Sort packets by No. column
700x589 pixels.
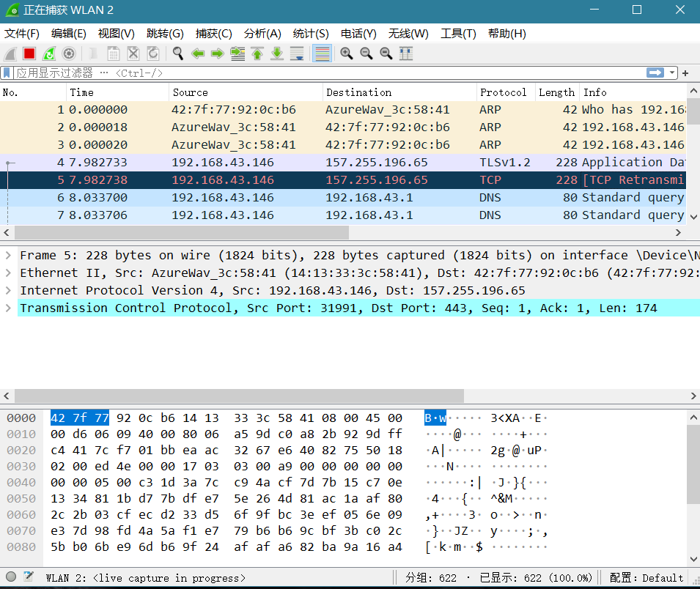tap(33, 92)
